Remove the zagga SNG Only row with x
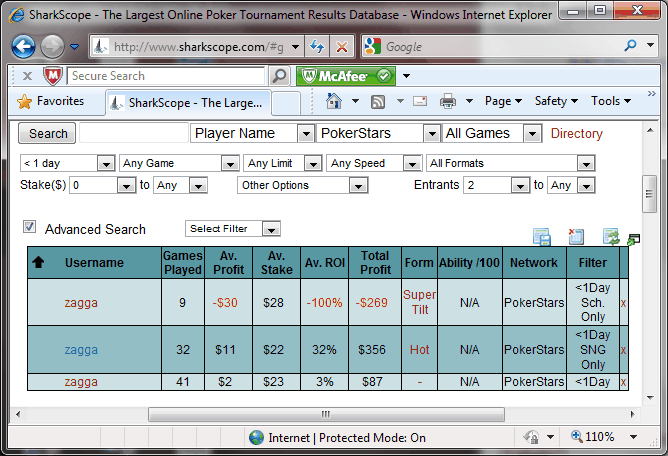Image resolution: width=668 pixels, height=456 pixels. [x=623, y=350]
